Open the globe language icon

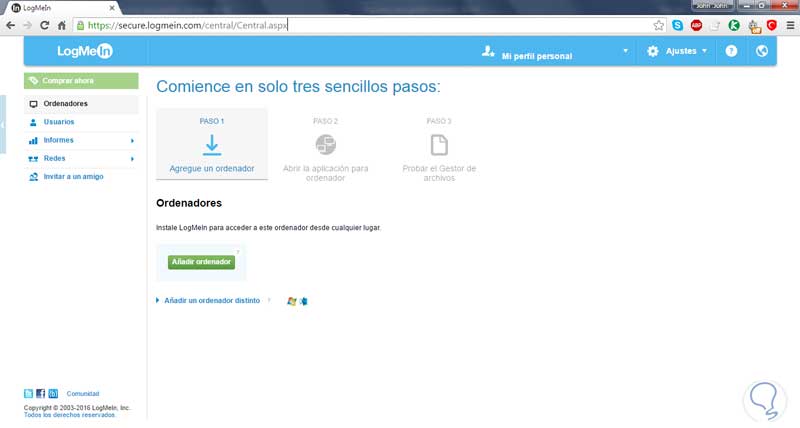[x=762, y=51]
